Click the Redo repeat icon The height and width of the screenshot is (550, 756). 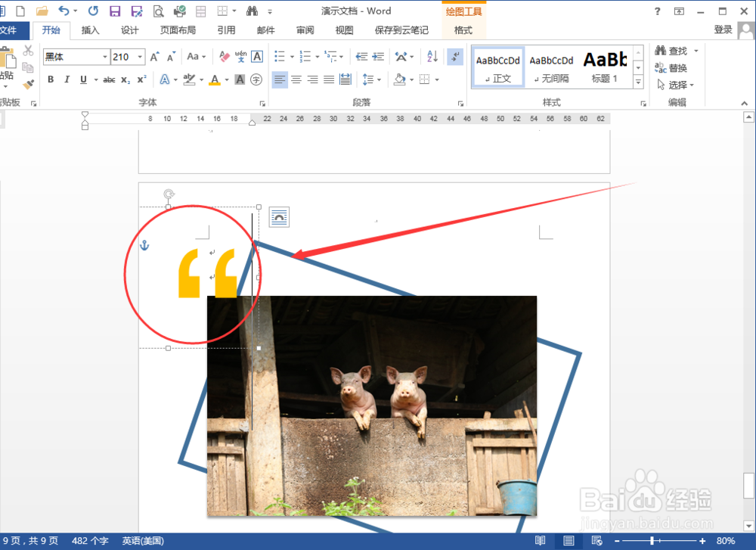93,11
